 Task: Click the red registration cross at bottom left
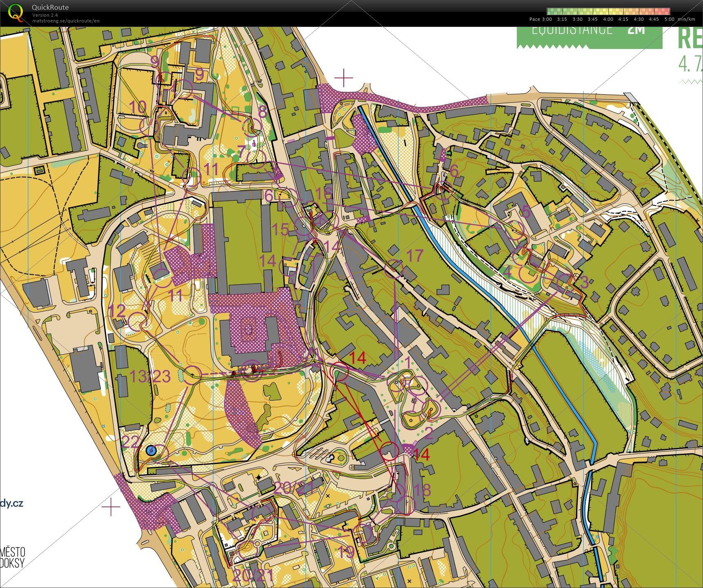click(x=111, y=506)
